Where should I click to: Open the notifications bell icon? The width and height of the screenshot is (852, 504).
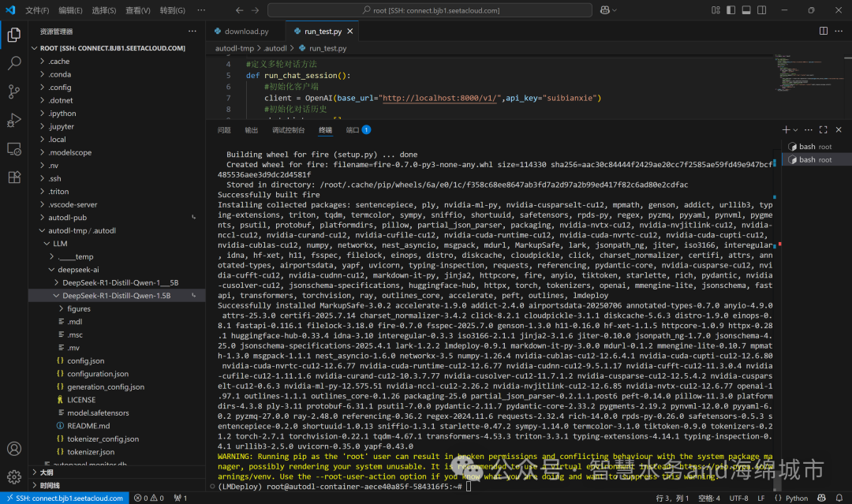[x=839, y=498]
